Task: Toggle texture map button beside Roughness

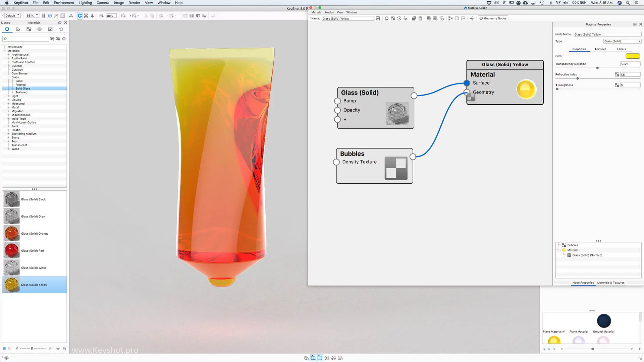Action: point(617,85)
